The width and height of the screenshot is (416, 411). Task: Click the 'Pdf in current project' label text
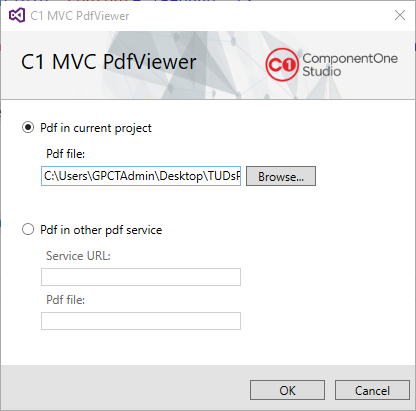click(x=96, y=128)
